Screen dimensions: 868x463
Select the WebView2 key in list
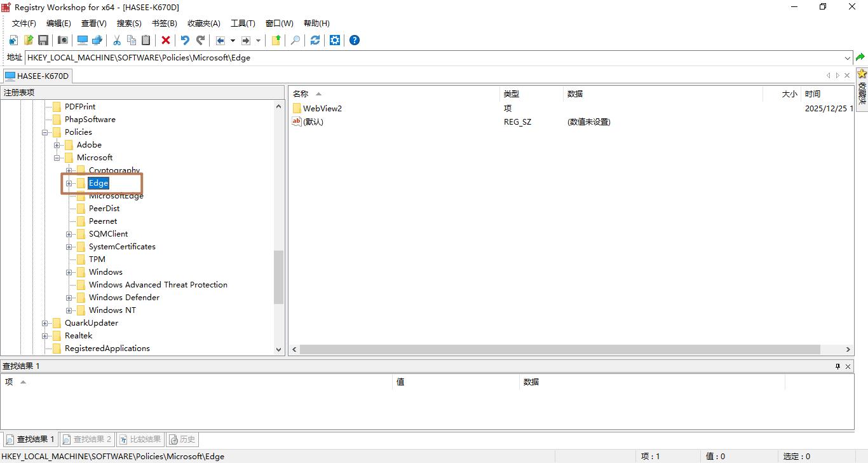click(x=322, y=109)
